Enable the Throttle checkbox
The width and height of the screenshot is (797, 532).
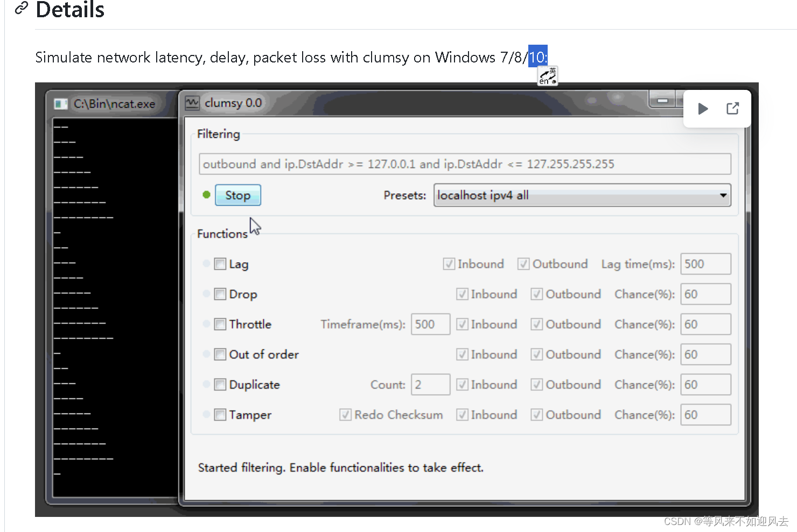click(220, 324)
